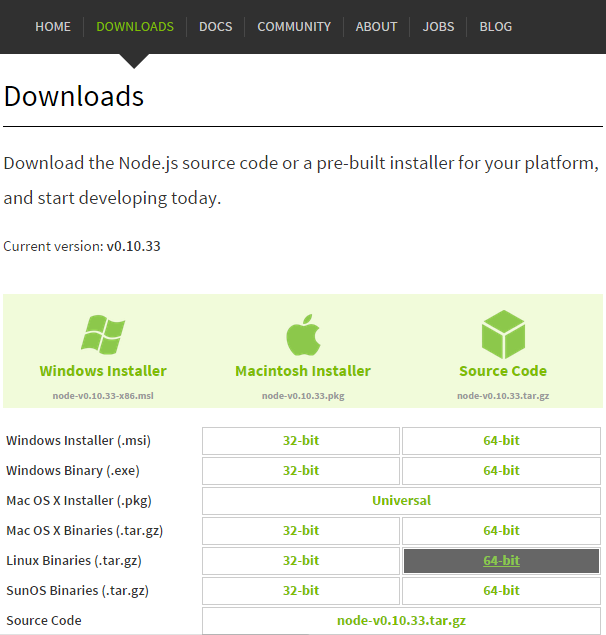Download Mac OS X Installer Universal

tap(401, 501)
